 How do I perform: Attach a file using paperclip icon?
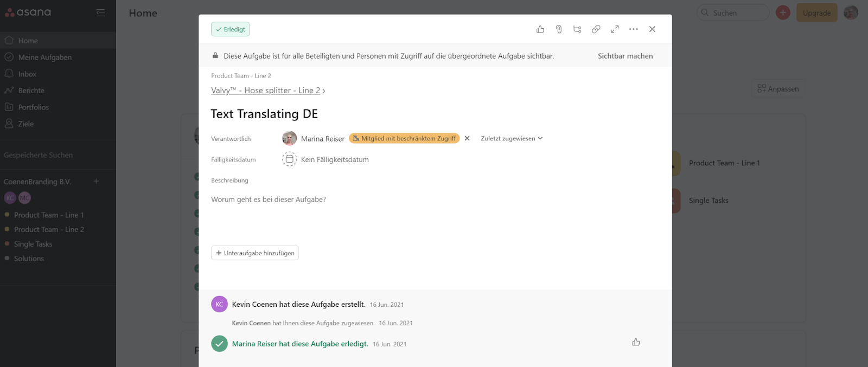559,29
